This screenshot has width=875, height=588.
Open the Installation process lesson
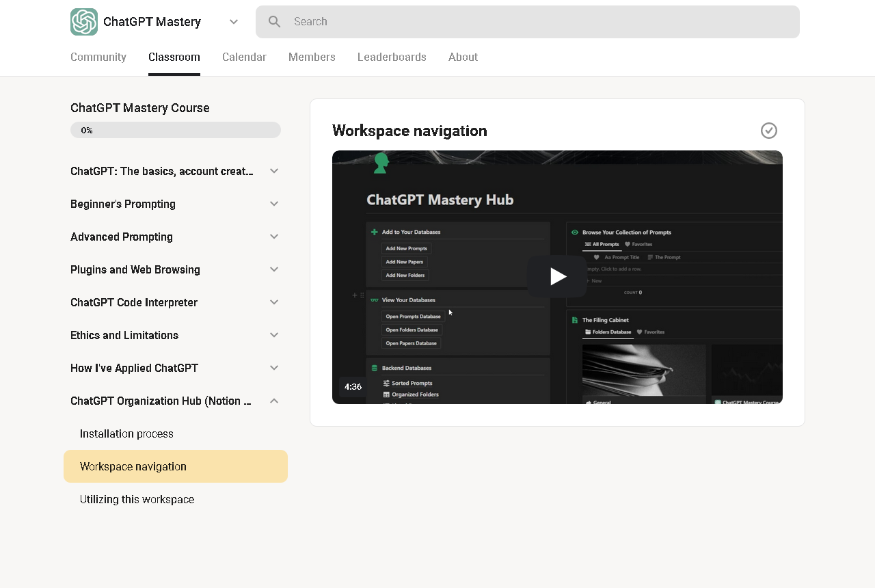pos(126,433)
